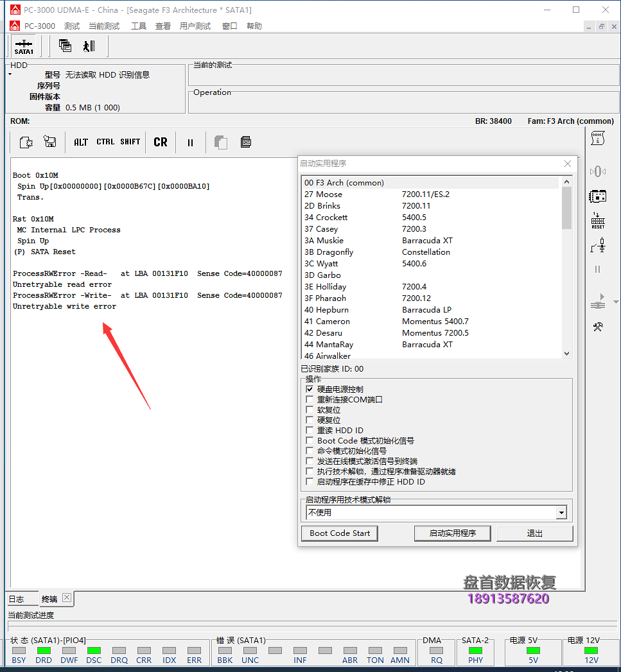Click the inner MDI restore window button
The image size is (621, 672).
(x=602, y=26)
